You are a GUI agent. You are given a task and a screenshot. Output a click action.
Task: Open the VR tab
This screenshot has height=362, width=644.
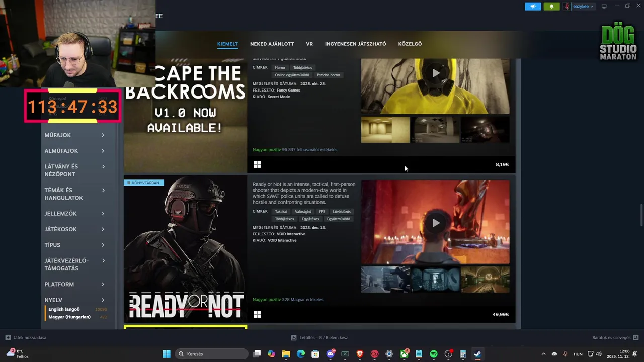click(x=309, y=44)
